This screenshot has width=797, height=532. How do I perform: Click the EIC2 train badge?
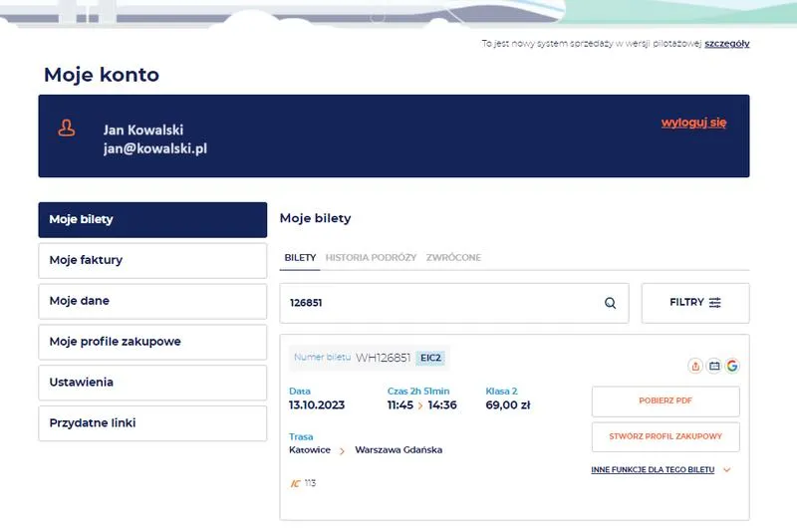[x=430, y=358]
